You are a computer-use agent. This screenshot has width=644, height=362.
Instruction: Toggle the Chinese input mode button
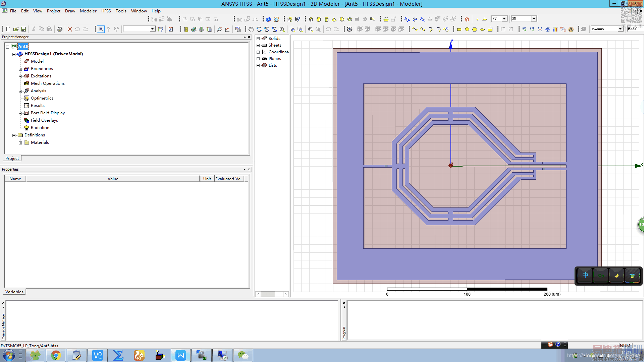click(x=585, y=276)
